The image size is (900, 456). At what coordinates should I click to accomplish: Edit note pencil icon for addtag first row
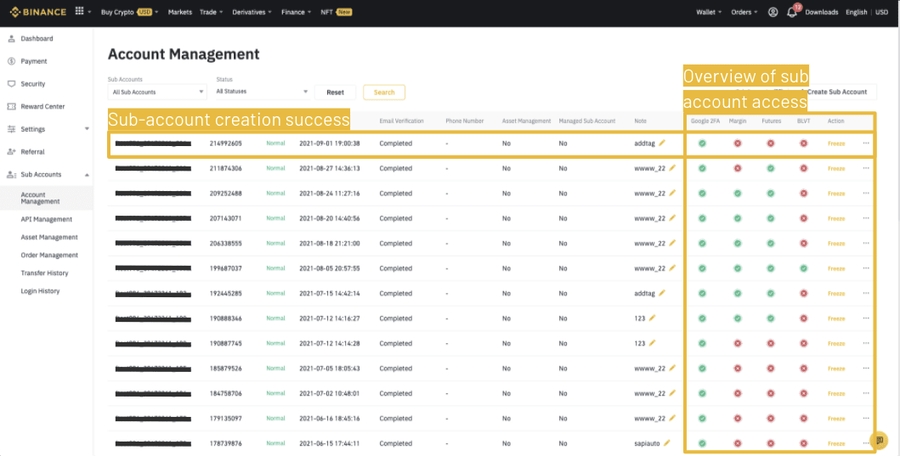click(x=662, y=143)
